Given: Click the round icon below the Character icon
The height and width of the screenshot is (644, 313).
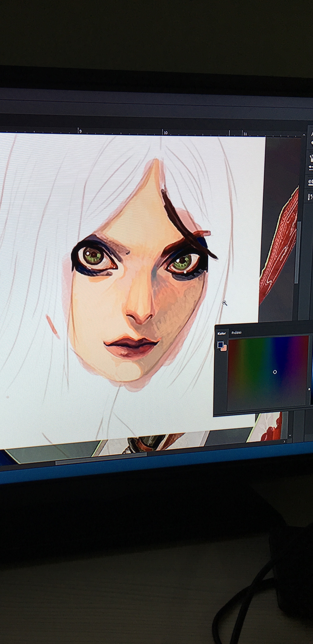Looking at the screenshot, I should 312,143.
